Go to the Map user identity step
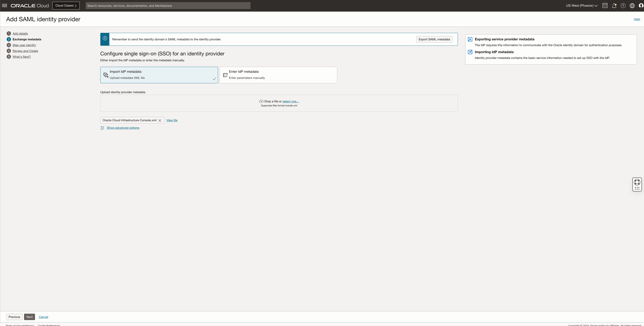The width and height of the screenshot is (644, 326). click(x=24, y=45)
